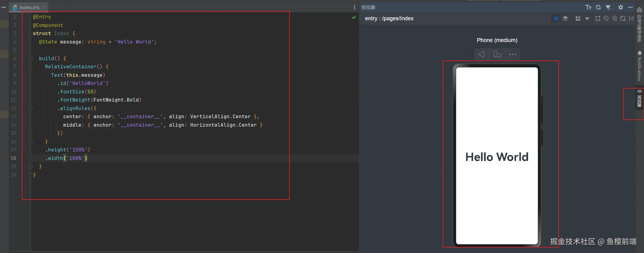Open the editor tab options kebab menu
This screenshot has width=644, height=253.
(x=355, y=7)
